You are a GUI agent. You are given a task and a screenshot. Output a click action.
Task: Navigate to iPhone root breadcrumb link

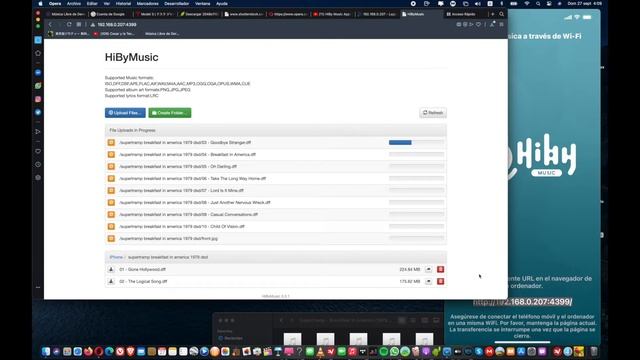coord(116,257)
